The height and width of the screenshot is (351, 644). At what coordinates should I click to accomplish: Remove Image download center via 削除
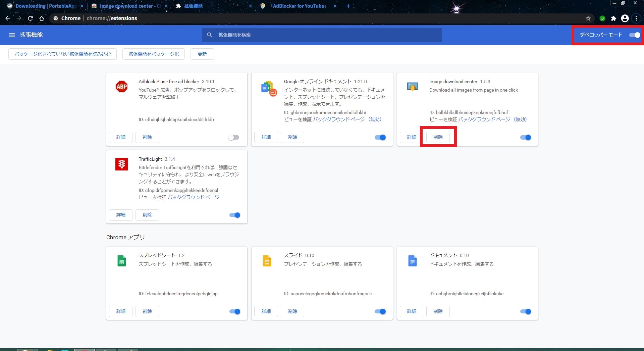coord(438,137)
